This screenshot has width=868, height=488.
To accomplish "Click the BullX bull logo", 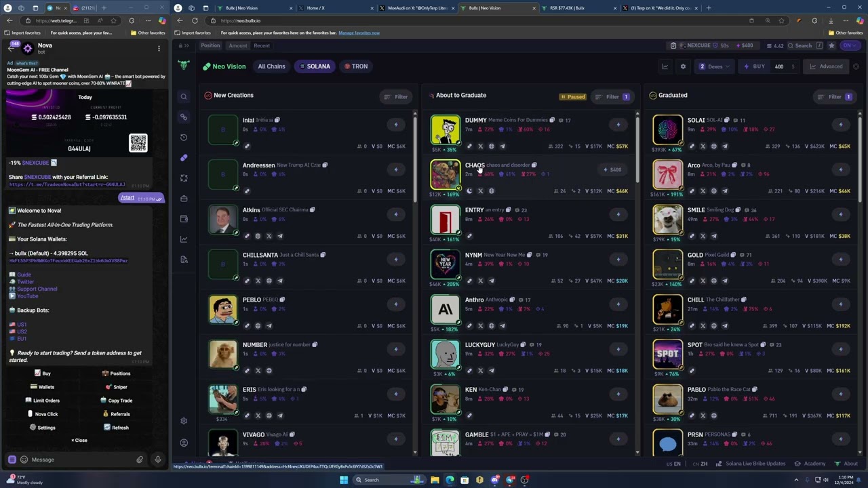I will (183, 66).
